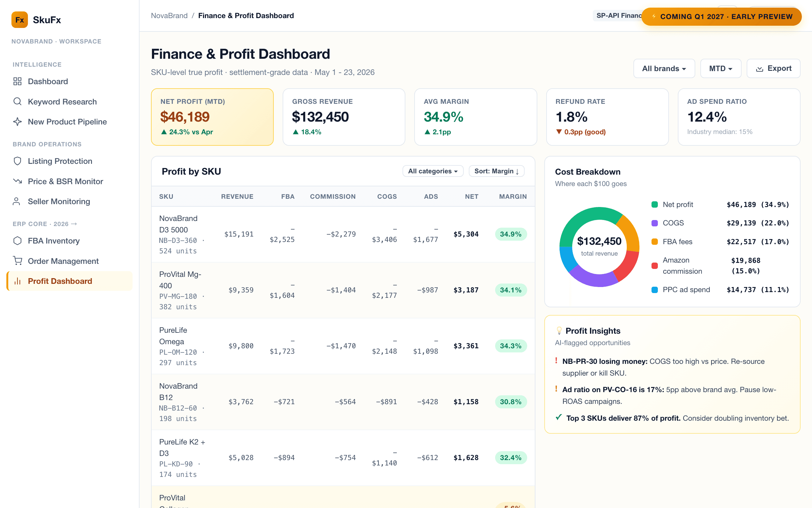Go to Order Management
The width and height of the screenshot is (812, 508).
tap(69, 261)
